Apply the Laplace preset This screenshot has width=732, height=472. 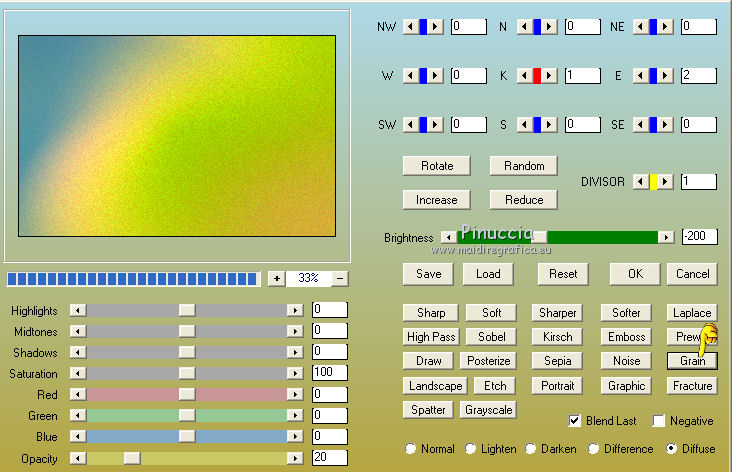pos(692,313)
